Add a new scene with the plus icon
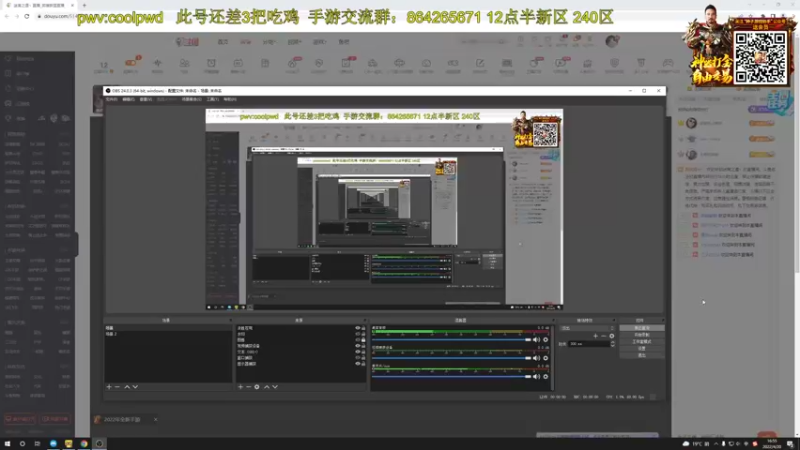 (109, 387)
